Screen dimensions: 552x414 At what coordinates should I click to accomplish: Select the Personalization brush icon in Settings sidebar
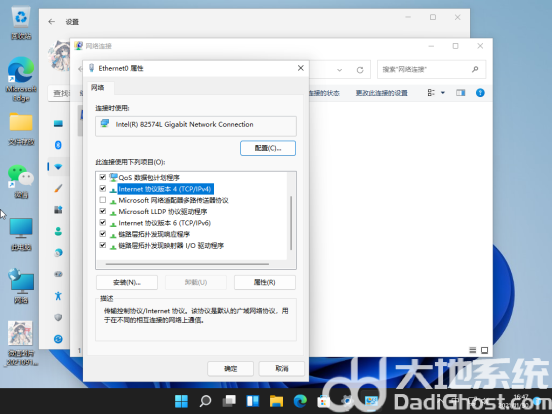tap(58, 188)
